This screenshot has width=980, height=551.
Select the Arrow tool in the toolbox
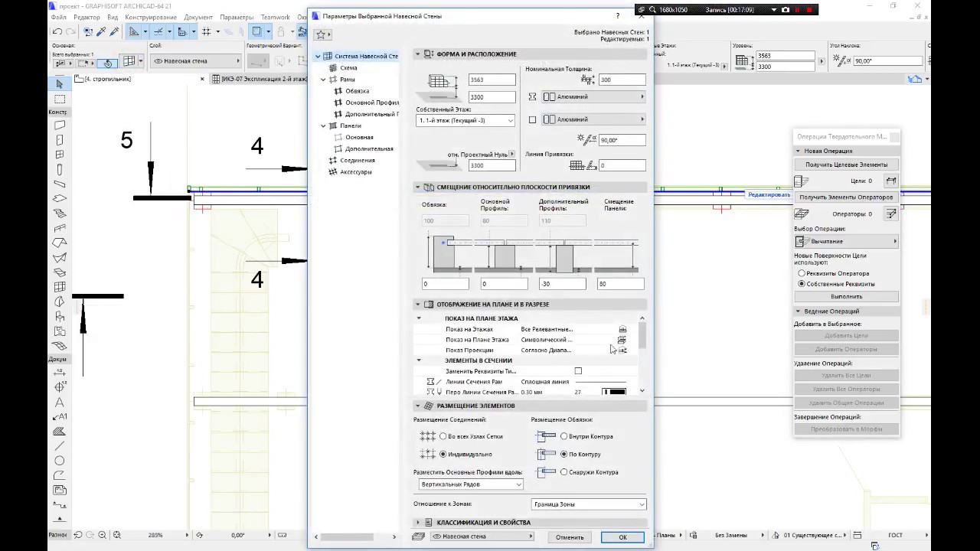[x=59, y=83]
